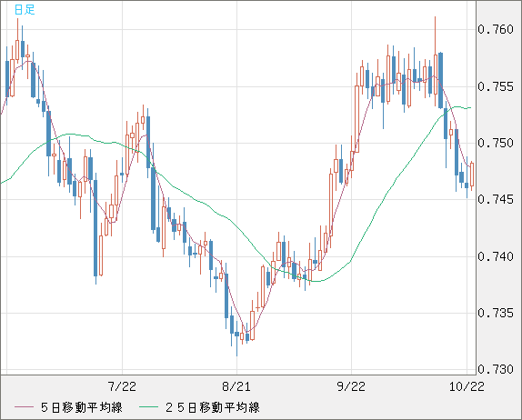Click the 0.745 price axis label
The height and width of the screenshot is (420, 522).
tap(496, 199)
